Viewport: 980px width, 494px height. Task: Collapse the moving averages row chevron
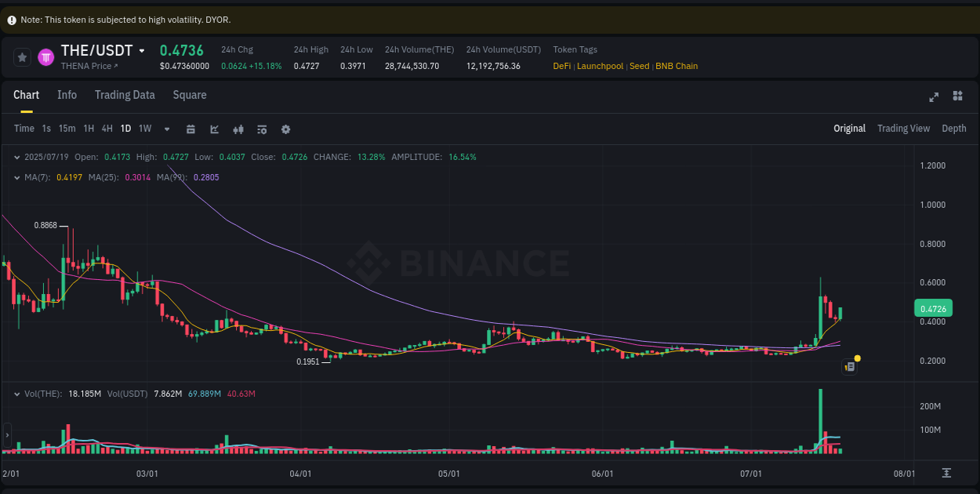tap(17, 178)
